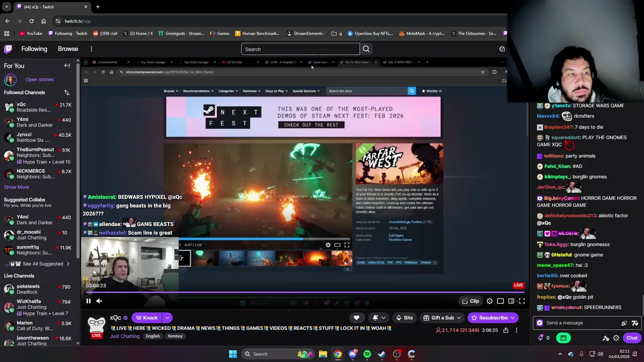644x362 pixels.
Task: View site information for twitch.tv
Action: pyautogui.click(x=58, y=21)
